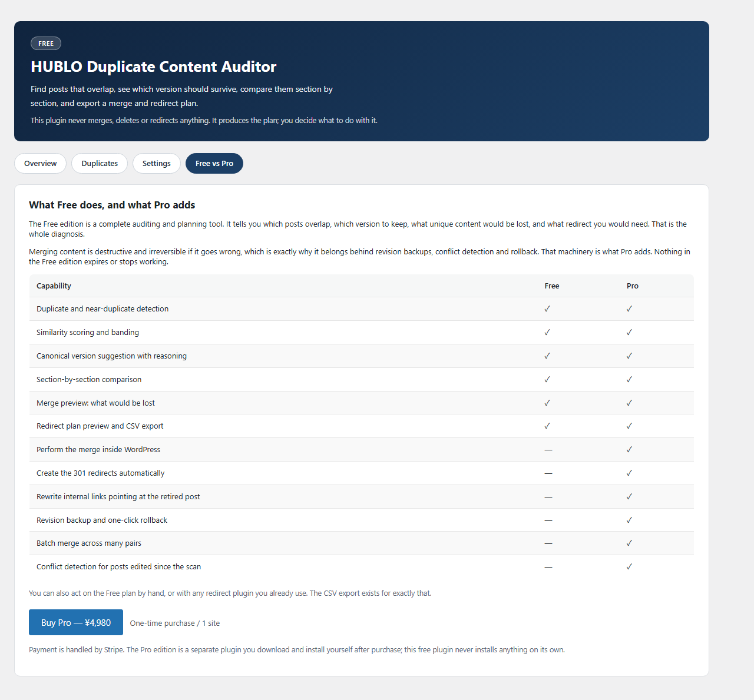
Task: Click the Free checkmark for Canonical version suggestion
Action: (547, 356)
